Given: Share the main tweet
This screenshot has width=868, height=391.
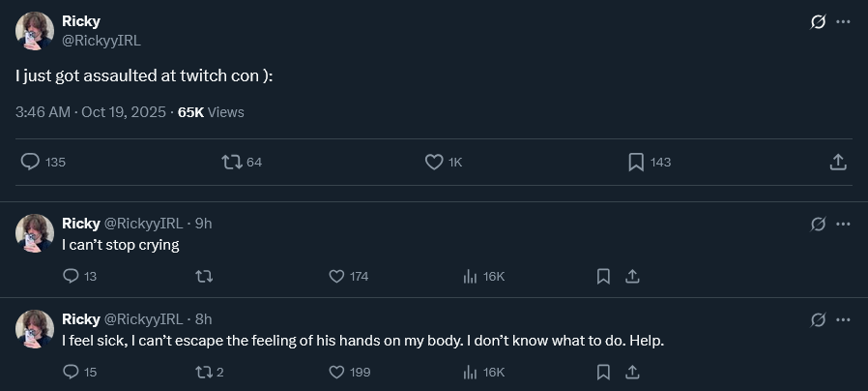Looking at the screenshot, I should pos(838,163).
